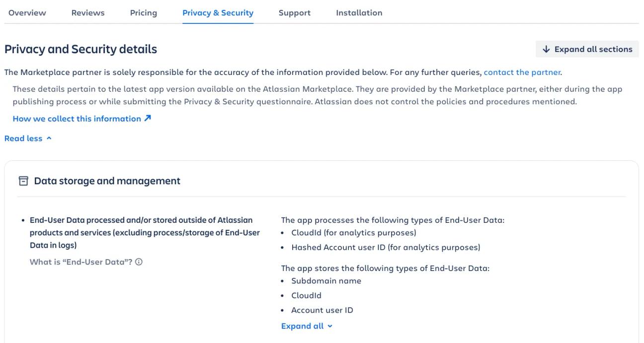Screen dimensions: 644x343
Task: Expand all End-User Data details
Action: pyautogui.click(x=304, y=326)
